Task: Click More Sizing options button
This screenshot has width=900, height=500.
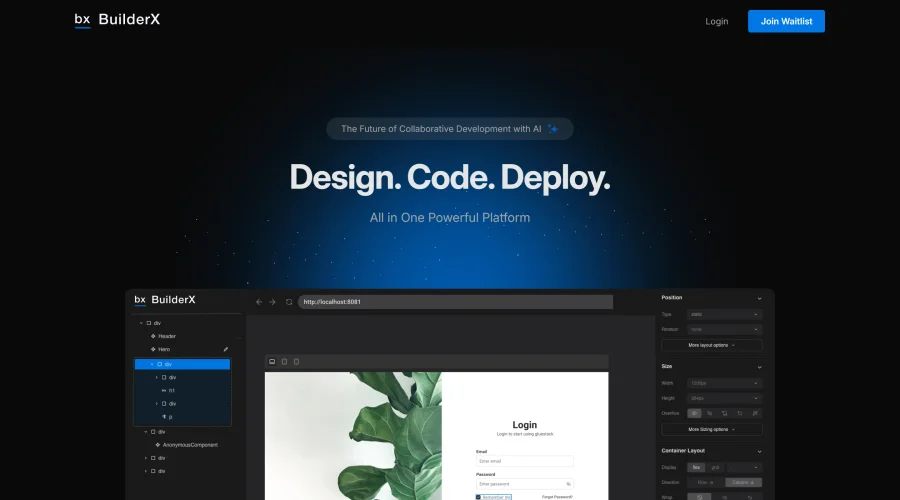Action: pyautogui.click(x=712, y=429)
